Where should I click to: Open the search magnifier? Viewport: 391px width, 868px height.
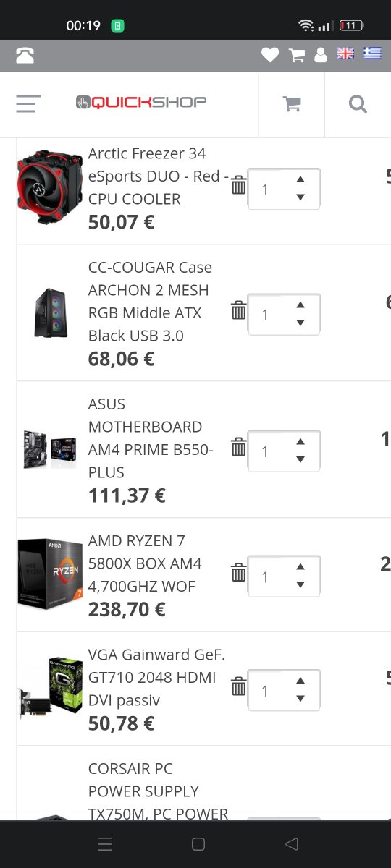[x=358, y=104]
